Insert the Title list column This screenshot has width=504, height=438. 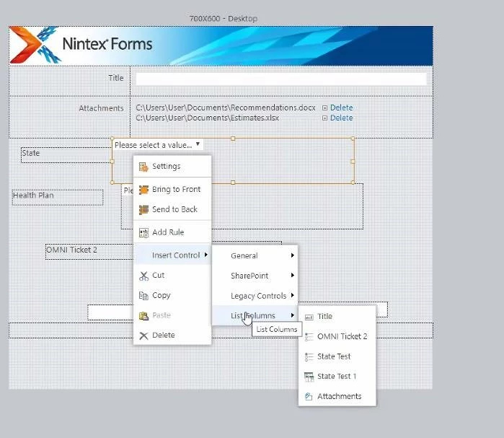(337, 317)
